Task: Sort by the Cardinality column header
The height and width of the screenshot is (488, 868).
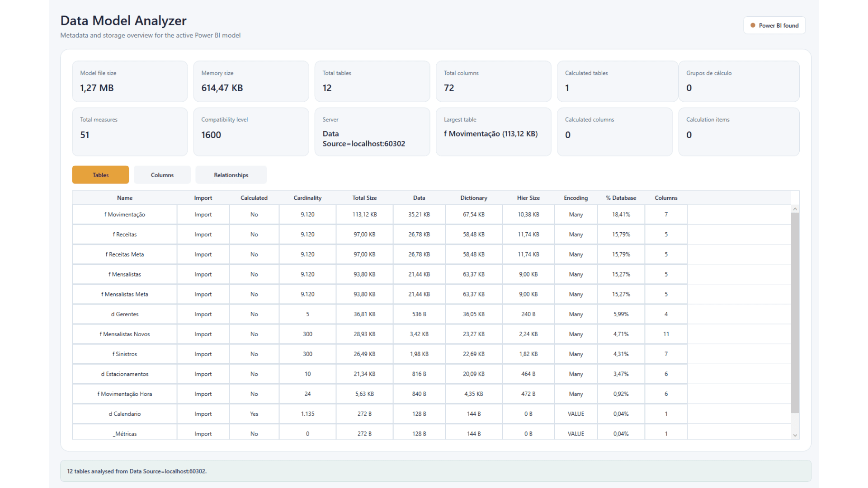Action: [307, 198]
